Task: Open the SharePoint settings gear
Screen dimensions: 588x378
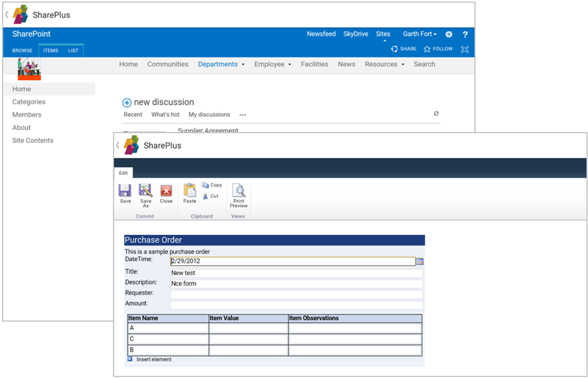Action: 449,35
